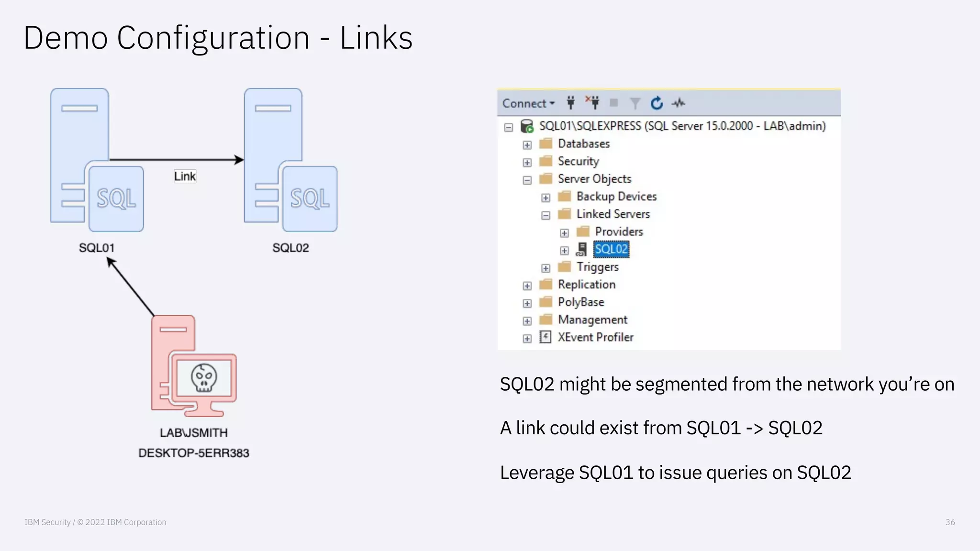Click the 'DESKTOP-5ERR383' hostname text

pyautogui.click(x=194, y=453)
